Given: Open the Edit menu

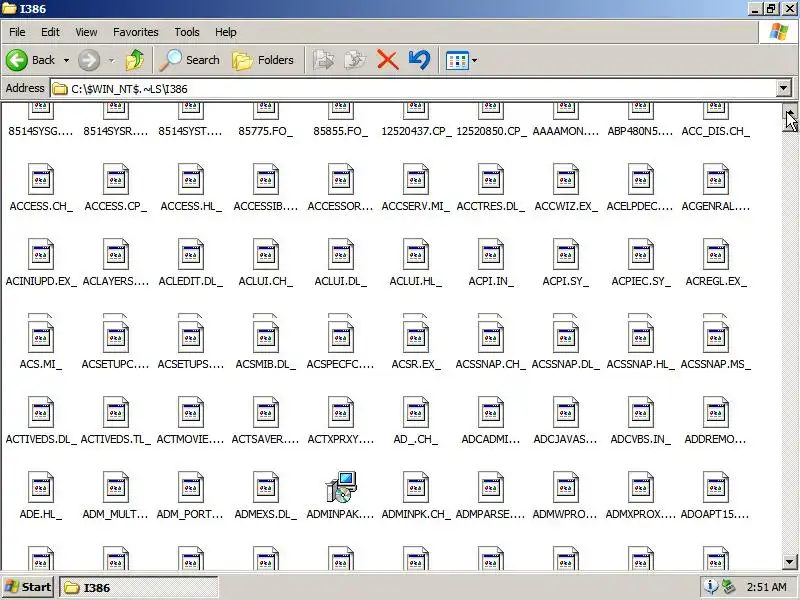Looking at the screenshot, I should tap(50, 32).
